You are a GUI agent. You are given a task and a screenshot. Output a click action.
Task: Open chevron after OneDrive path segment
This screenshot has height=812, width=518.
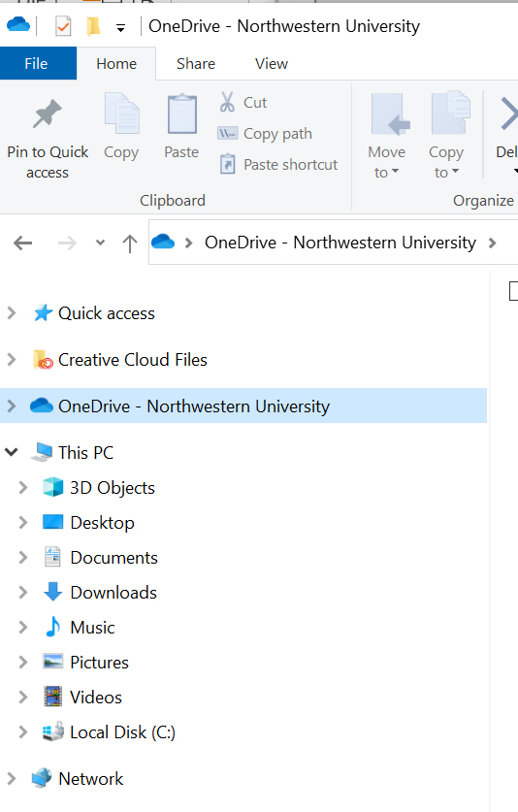click(492, 243)
